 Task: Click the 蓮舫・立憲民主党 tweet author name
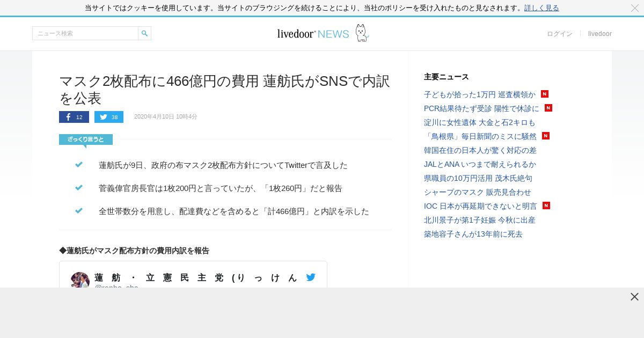point(196,277)
